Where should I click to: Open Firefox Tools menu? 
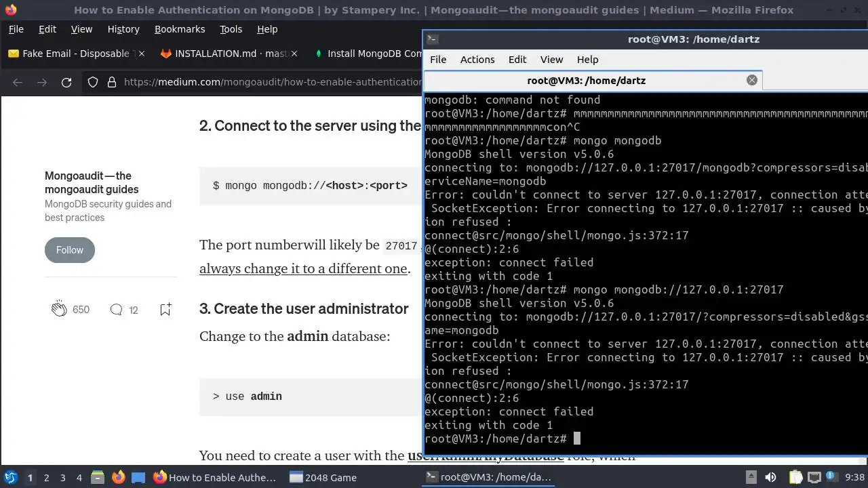231,29
